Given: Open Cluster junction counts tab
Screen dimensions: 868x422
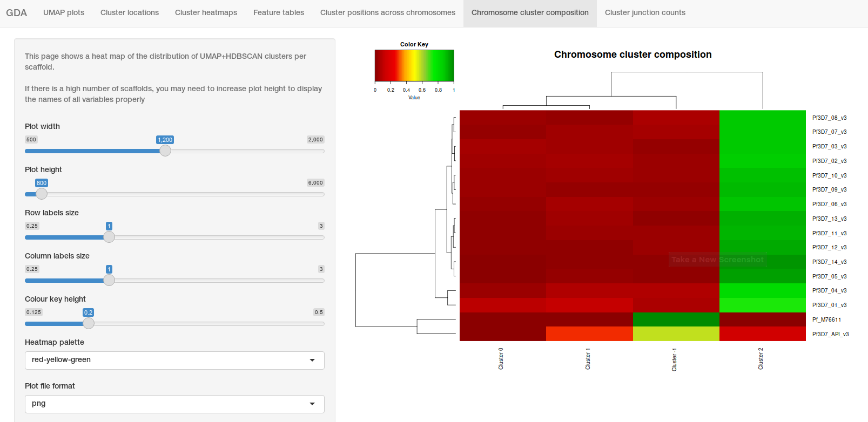Looking at the screenshot, I should [645, 12].
